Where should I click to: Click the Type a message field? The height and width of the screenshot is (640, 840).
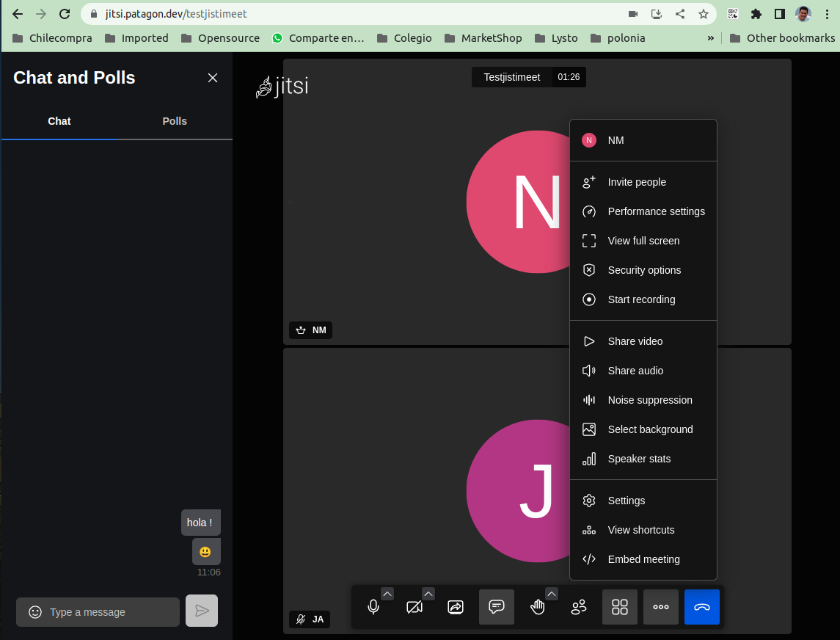coord(110,612)
